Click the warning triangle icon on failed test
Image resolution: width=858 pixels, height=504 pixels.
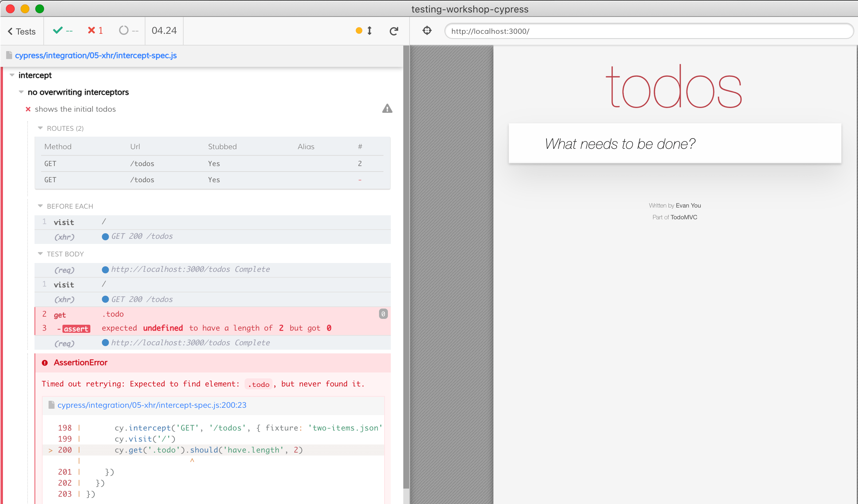pyautogui.click(x=387, y=109)
